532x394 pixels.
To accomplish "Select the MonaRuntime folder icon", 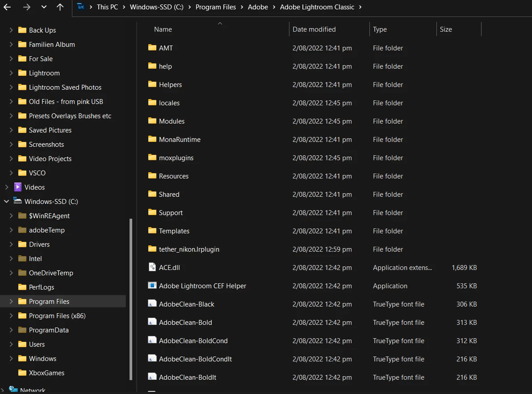I will tap(152, 139).
